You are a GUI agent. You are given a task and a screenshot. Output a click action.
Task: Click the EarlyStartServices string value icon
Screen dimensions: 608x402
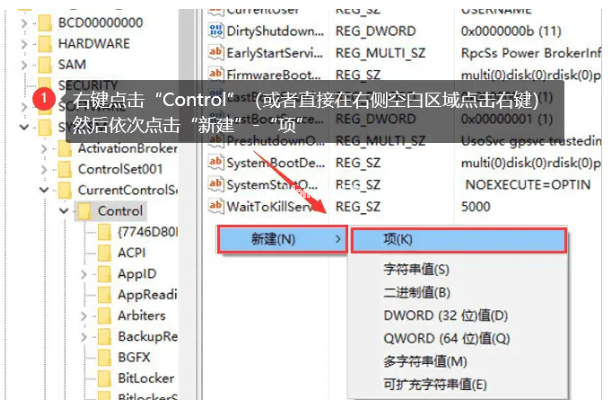pos(215,52)
